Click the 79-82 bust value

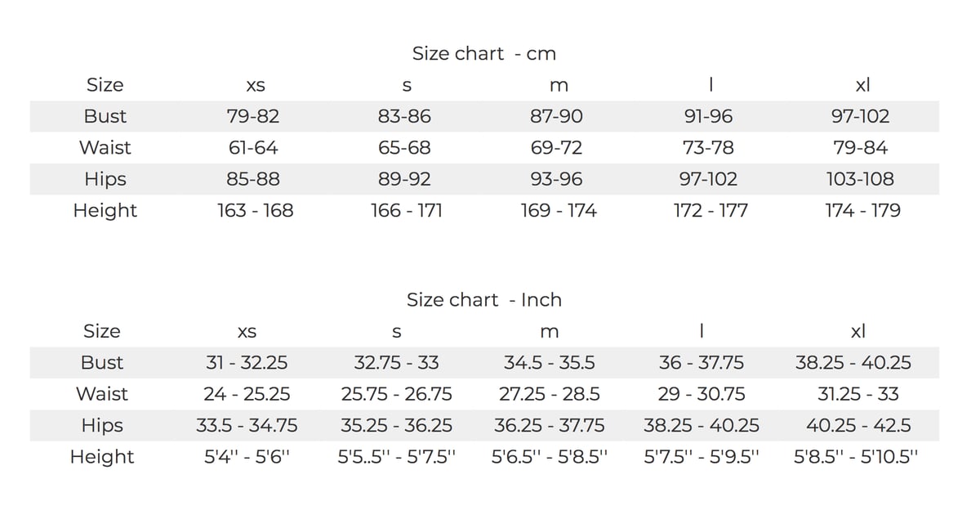coord(253,116)
